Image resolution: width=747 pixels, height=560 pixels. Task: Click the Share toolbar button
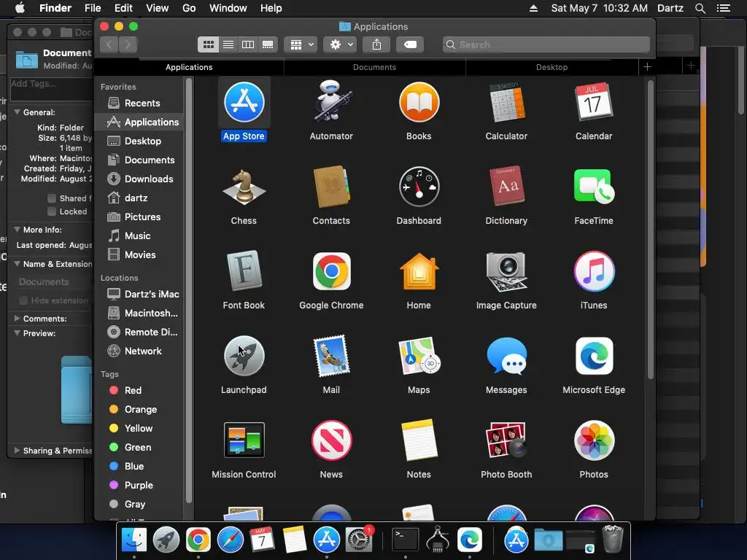[x=376, y=44]
